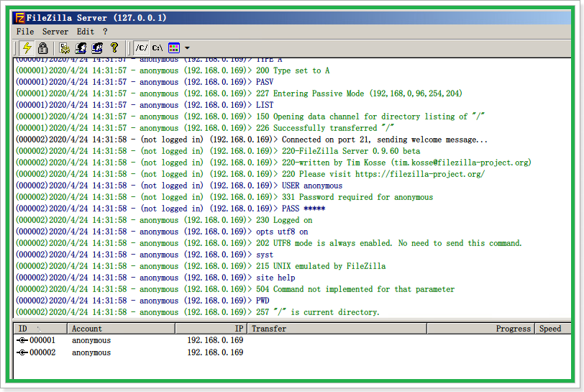Click '331 Password required for anonymous' line

[x=224, y=197]
